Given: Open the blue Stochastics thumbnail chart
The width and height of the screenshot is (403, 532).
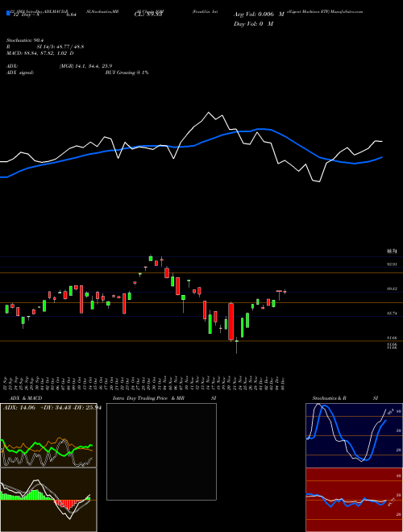Looking at the screenshot, I should (x=354, y=435).
